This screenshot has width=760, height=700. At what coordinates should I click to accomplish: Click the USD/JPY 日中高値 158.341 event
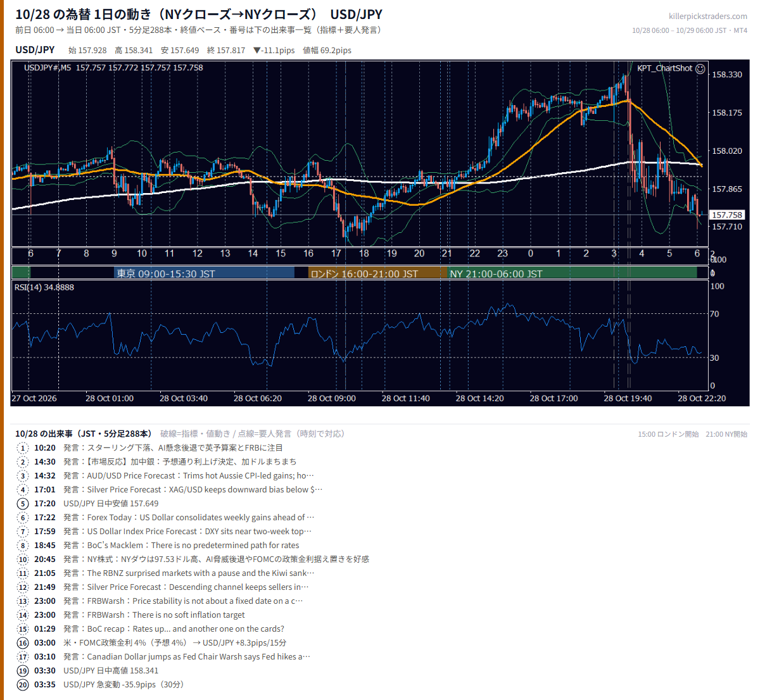[111, 671]
